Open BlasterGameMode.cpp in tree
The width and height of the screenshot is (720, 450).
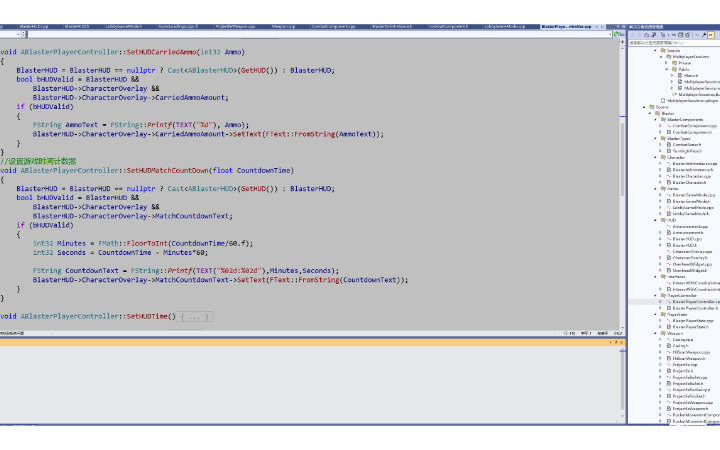[x=694, y=195]
